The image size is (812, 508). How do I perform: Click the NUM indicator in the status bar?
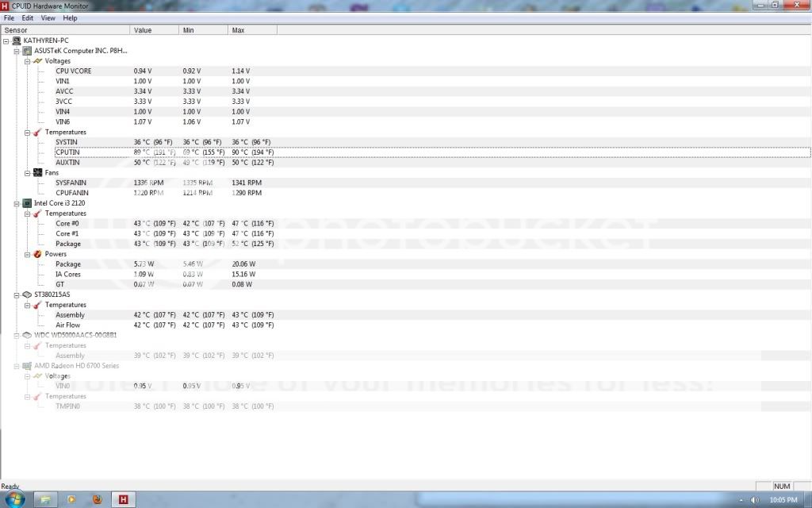coord(782,487)
